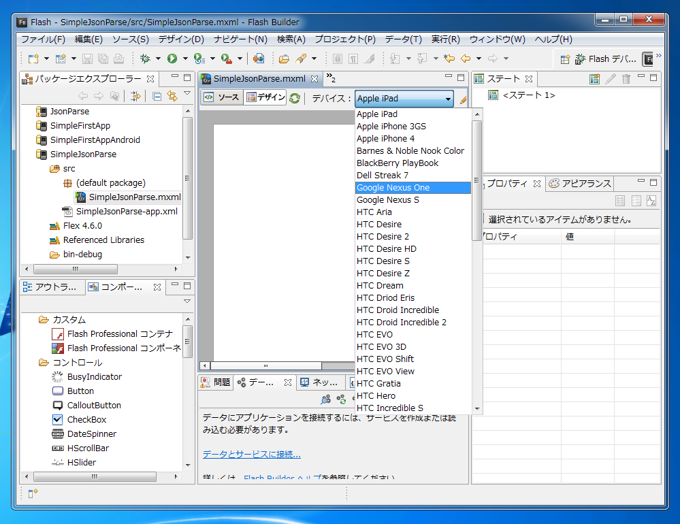Switch to デザイン design view mode

(265, 98)
